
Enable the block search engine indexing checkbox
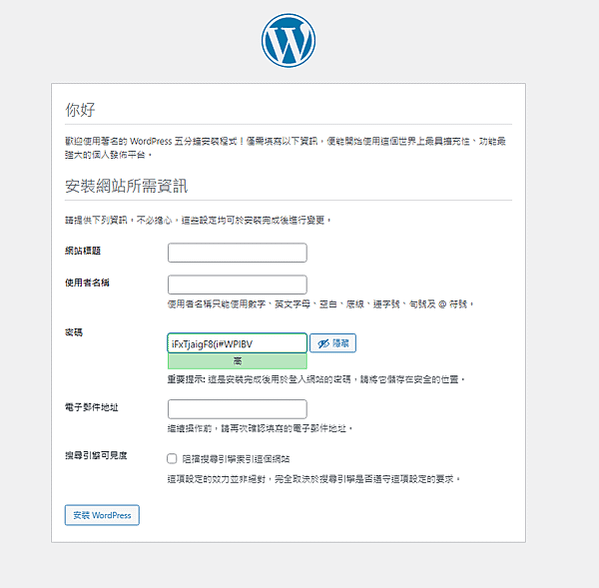pyautogui.click(x=172, y=458)
